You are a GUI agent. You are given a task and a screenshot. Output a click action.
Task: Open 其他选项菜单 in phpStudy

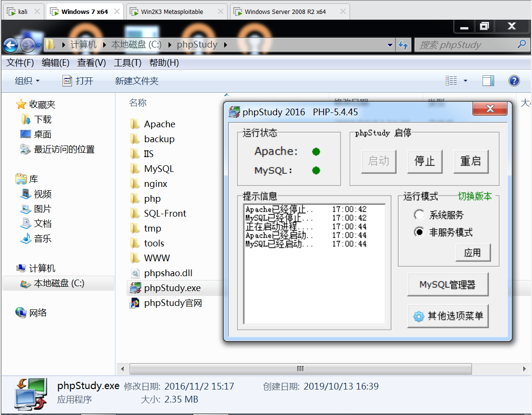pos(447,316)
